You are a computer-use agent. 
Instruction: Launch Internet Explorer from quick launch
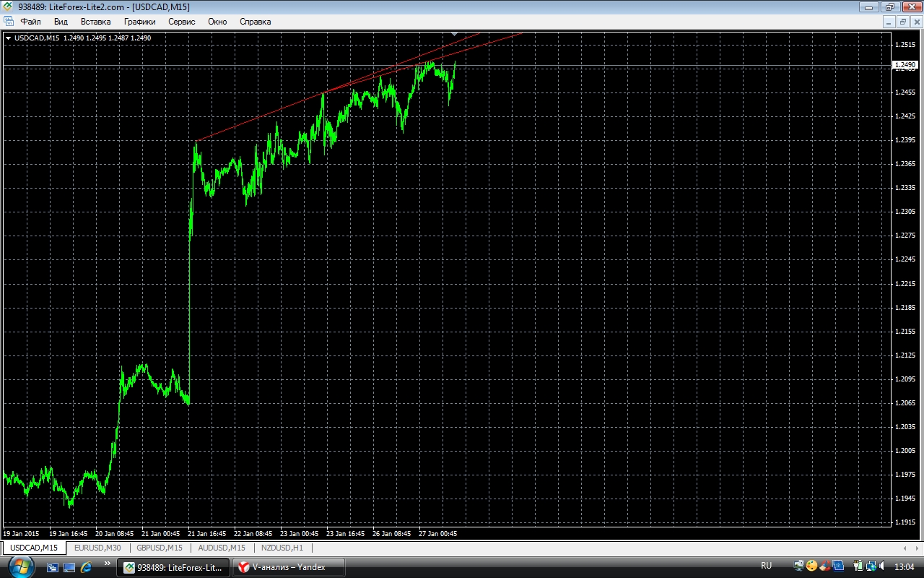[86, 567]
